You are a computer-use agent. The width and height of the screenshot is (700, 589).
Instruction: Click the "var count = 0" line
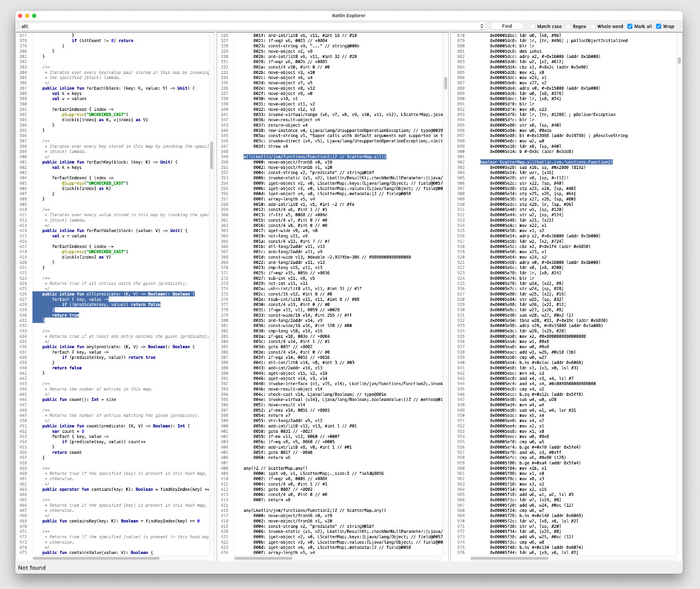click(x=68, y=432)
